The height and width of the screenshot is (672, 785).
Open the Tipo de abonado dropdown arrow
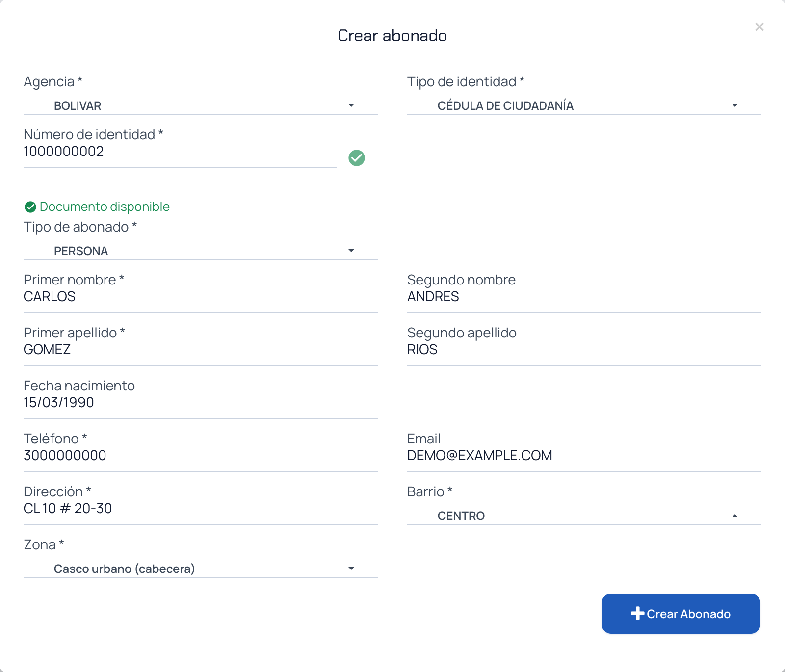click(351, 251)
